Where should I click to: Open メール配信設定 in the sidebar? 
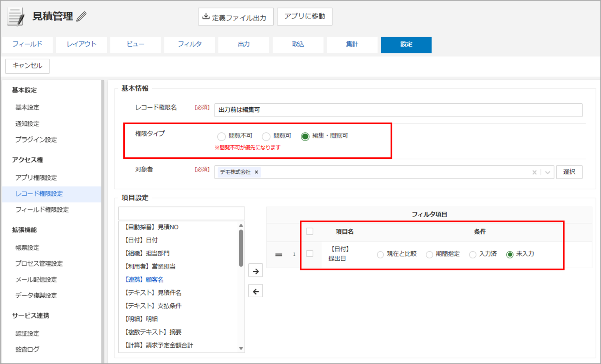pos(36,280)
